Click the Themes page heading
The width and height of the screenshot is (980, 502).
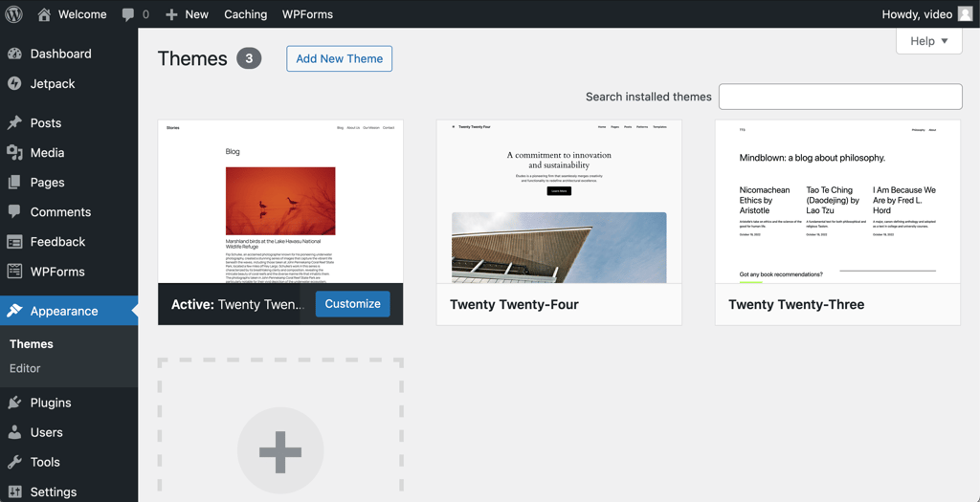(192, 58)
